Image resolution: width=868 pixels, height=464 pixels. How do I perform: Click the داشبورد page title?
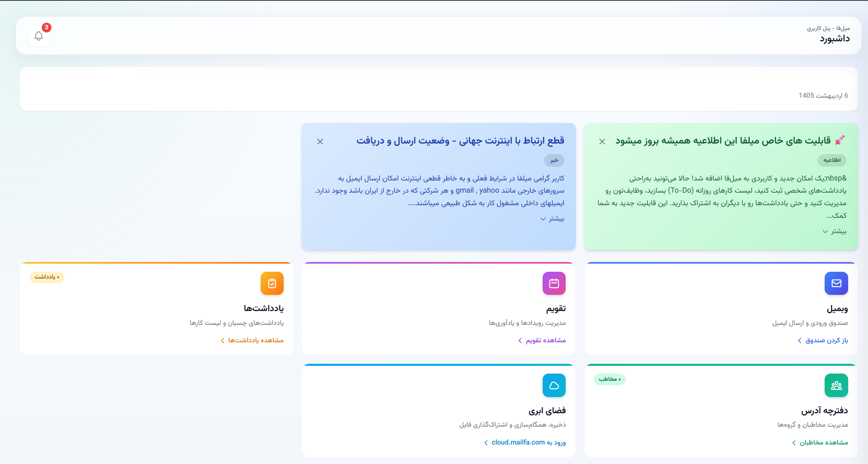pyautogui.click(x=835, y=39)
